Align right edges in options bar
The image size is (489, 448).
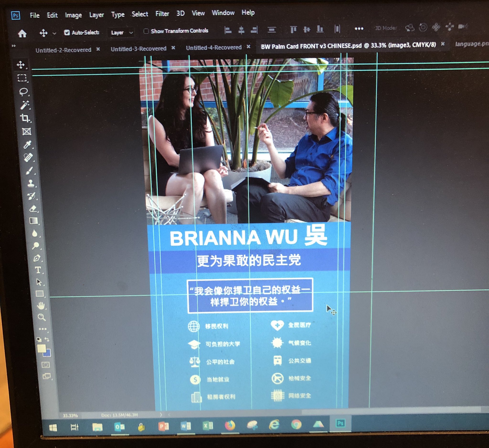pyautogui.click(x=254, y=30)
